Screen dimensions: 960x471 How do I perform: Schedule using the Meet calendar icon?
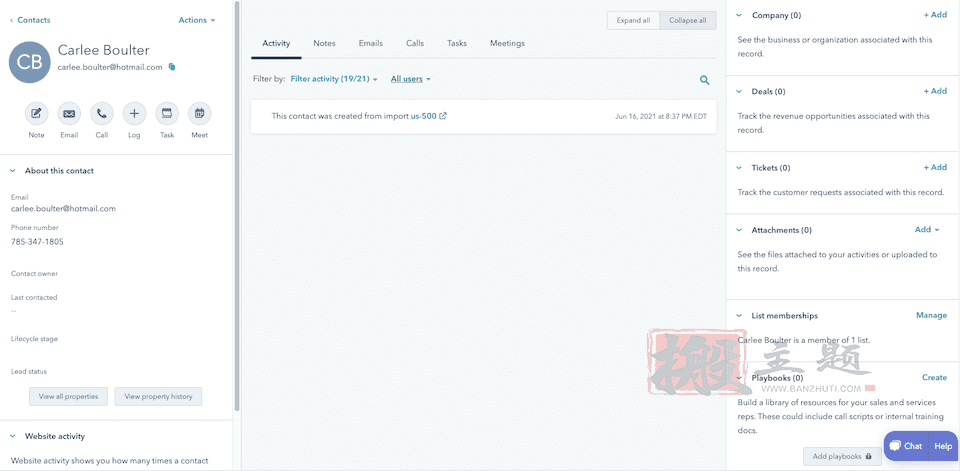click(x=200, y=114)
